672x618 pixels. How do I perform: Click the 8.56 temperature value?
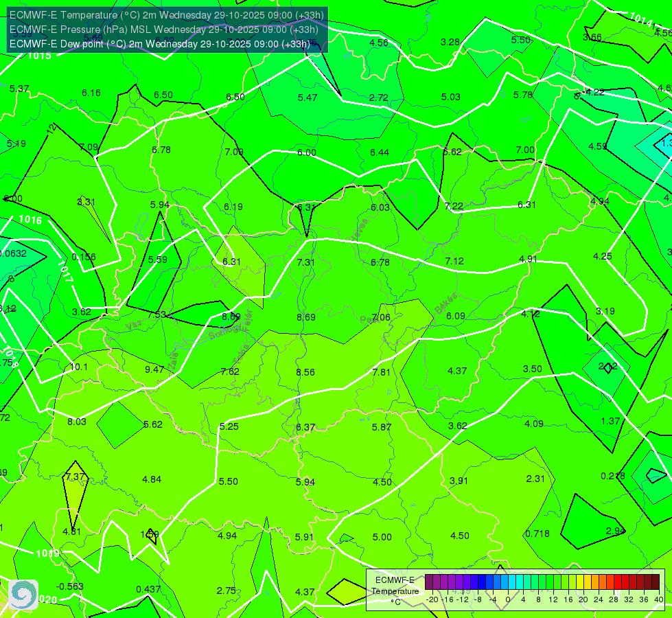(305, 372)
